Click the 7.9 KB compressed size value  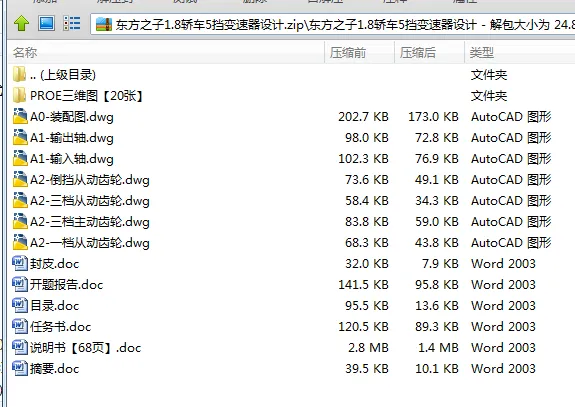click(440, 264)
